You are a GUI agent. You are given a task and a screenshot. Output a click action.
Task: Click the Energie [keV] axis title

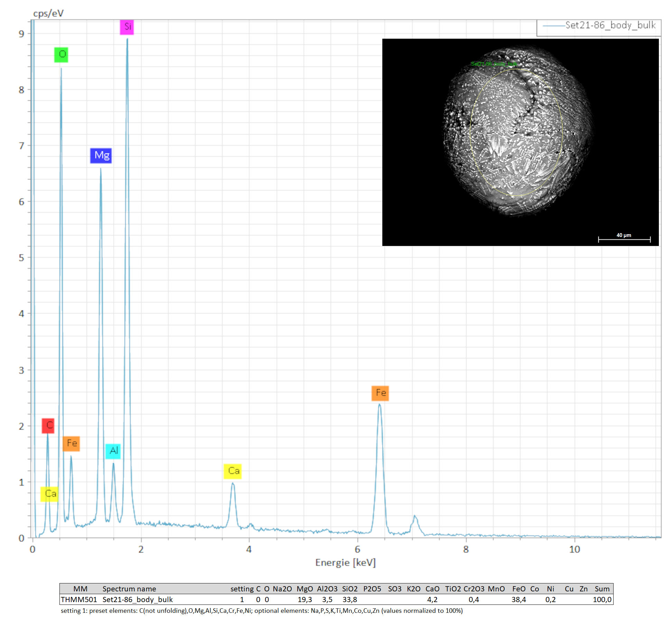[345, 563]
